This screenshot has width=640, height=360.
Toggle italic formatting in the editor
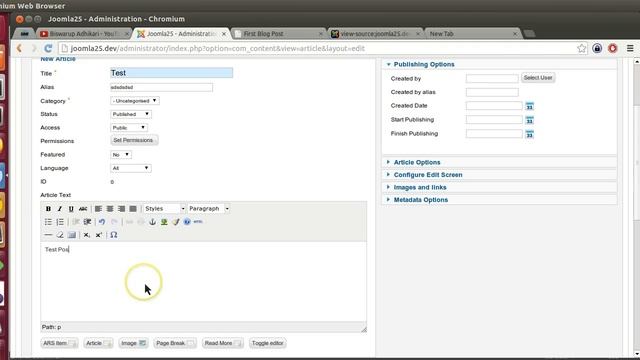click(x=60, y=209)
